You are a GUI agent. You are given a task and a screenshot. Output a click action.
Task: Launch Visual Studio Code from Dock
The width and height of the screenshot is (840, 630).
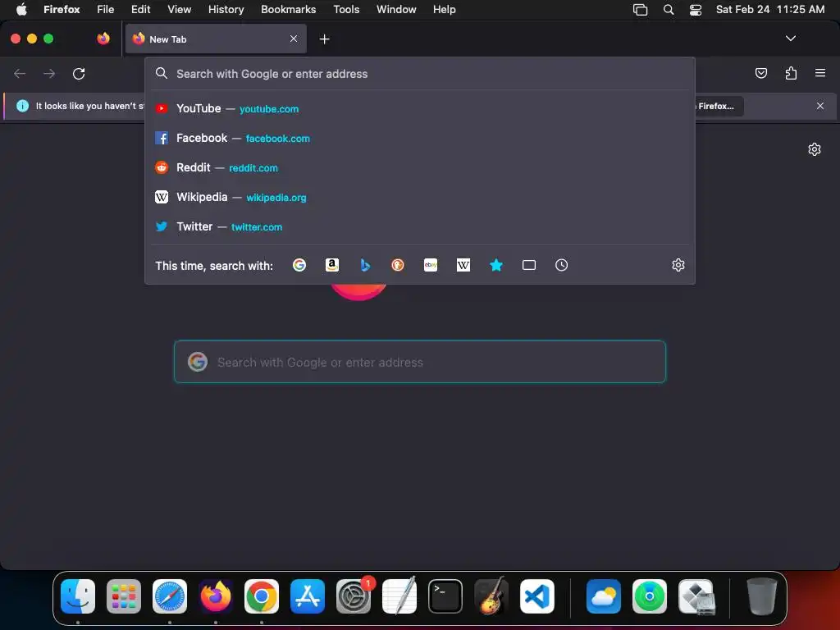click(537, 596)
